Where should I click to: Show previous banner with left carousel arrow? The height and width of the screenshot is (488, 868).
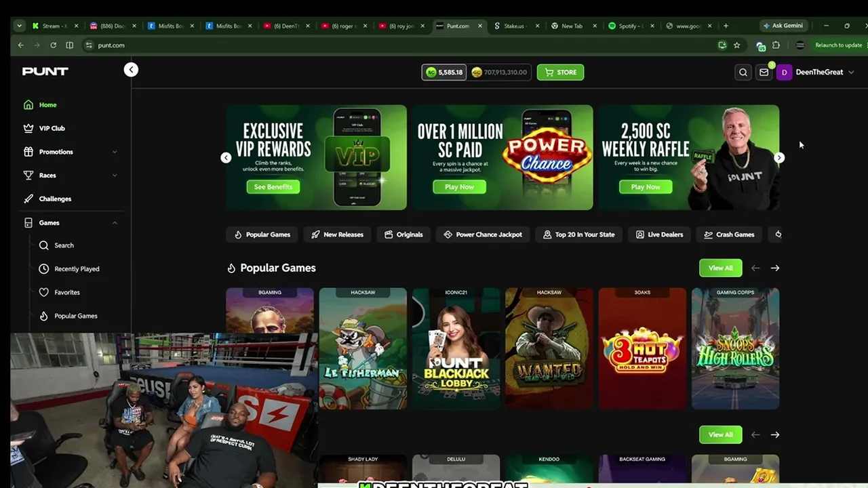pos(226,157)
